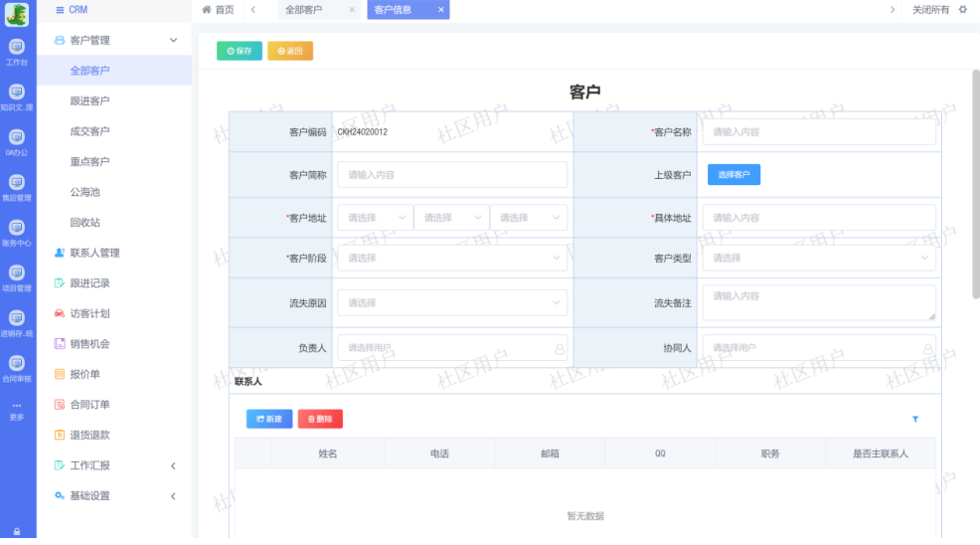Open the 流失原因 dropdown

tap(452, 302)
